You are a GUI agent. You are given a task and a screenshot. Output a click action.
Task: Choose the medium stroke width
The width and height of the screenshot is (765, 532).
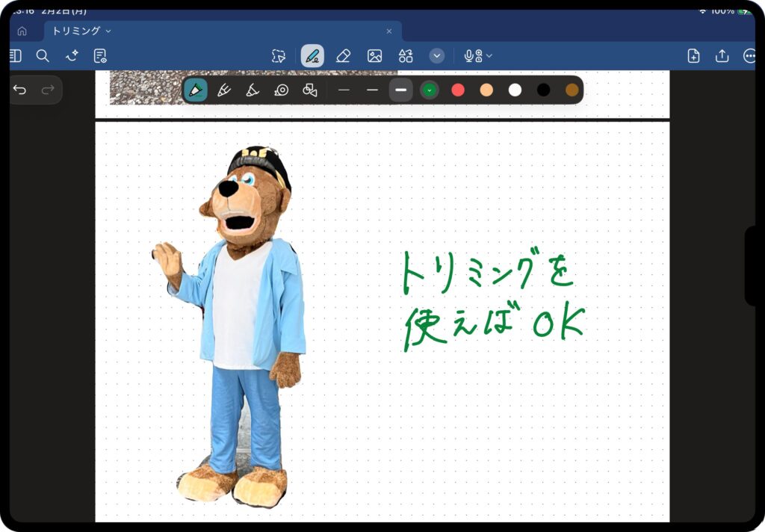[x=372, y=90]
